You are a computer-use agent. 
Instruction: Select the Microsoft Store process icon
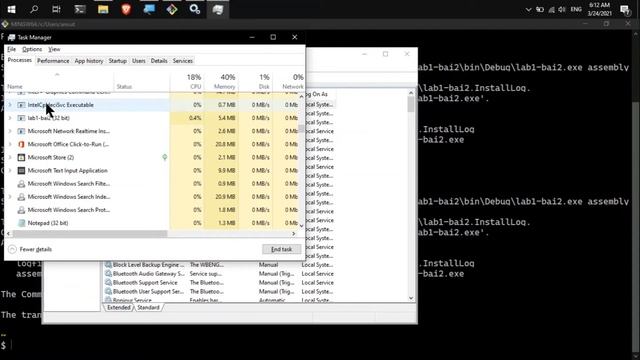(x=21, y=157)
